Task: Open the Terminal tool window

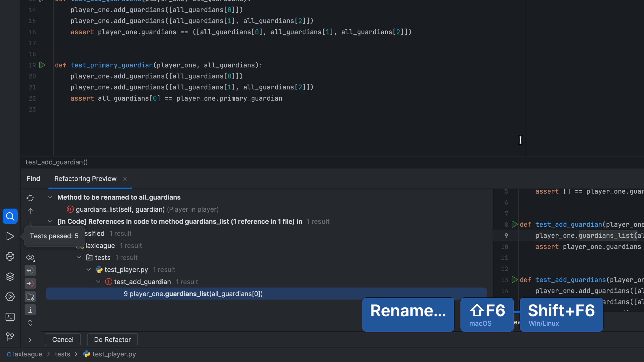Action: point(10,317)
